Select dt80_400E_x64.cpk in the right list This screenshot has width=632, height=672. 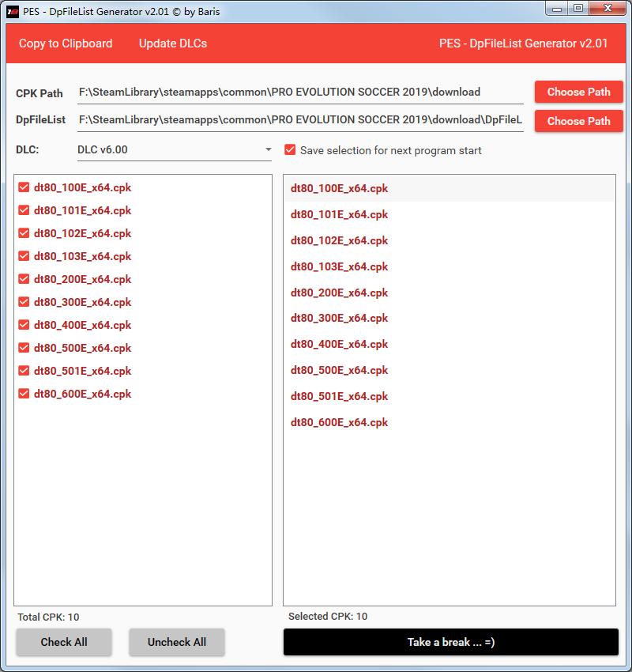click(x=450, y=344)
